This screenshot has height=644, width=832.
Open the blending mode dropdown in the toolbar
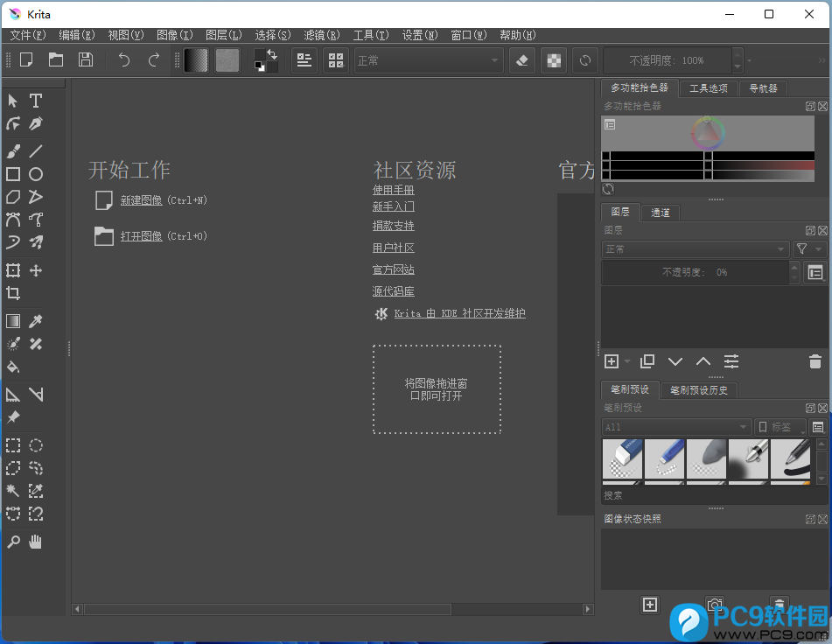(428, 60)
